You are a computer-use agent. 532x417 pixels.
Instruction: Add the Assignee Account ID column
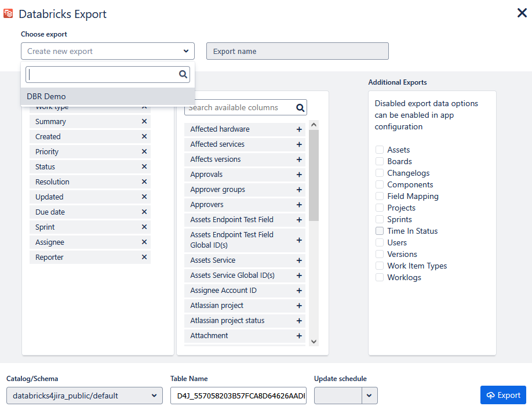coord(299,291)
